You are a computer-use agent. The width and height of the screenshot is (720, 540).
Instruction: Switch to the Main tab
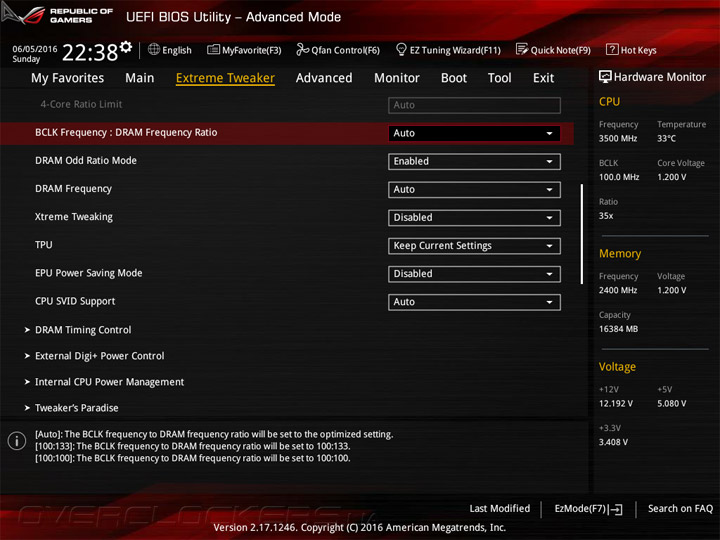140,78
